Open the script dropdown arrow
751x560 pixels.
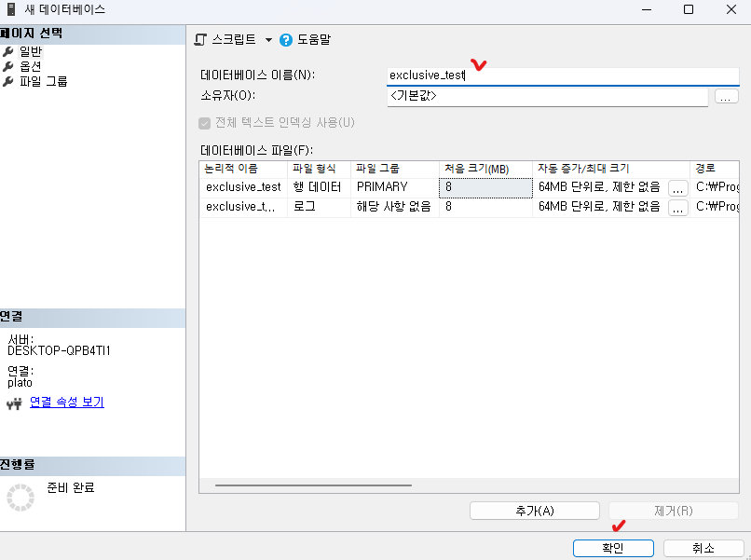point(268,40)
